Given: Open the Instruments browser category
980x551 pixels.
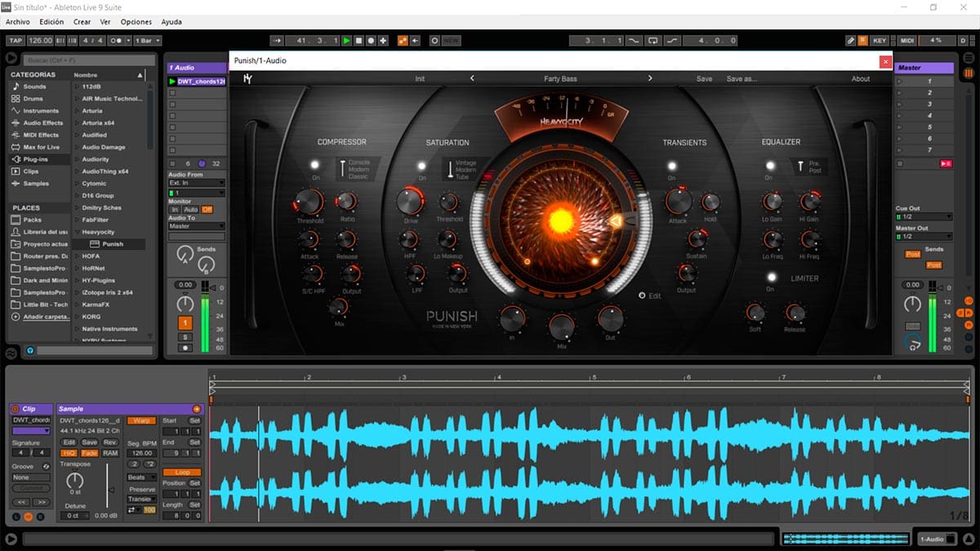Looking at the screenshot, I should click(x=41, y=111).
